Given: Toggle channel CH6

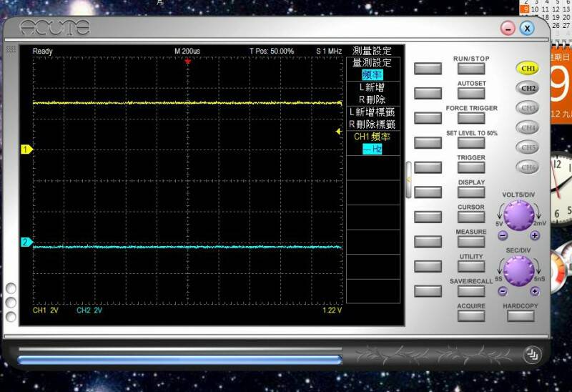Looking at the screenshot, I should click(528, 167).
